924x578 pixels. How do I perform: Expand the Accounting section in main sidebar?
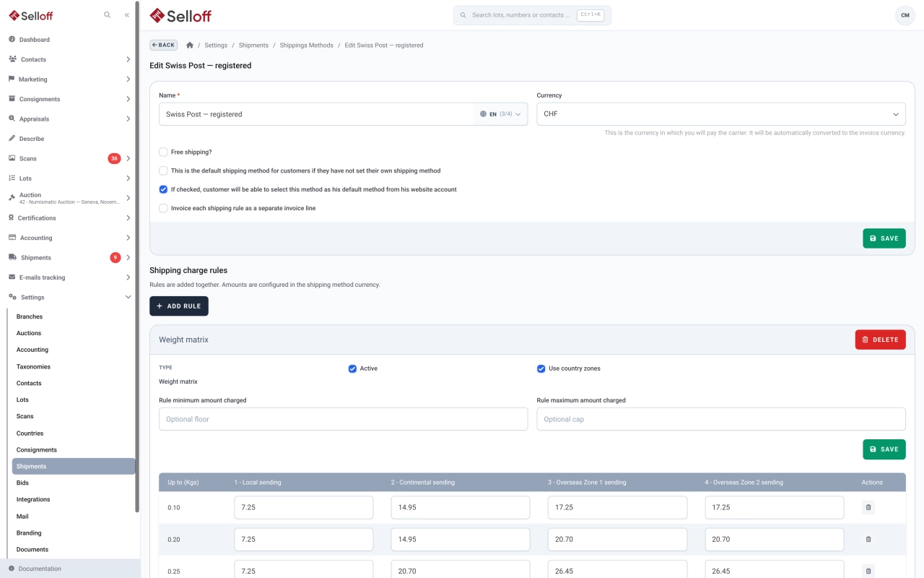click(x=128, y=238)
